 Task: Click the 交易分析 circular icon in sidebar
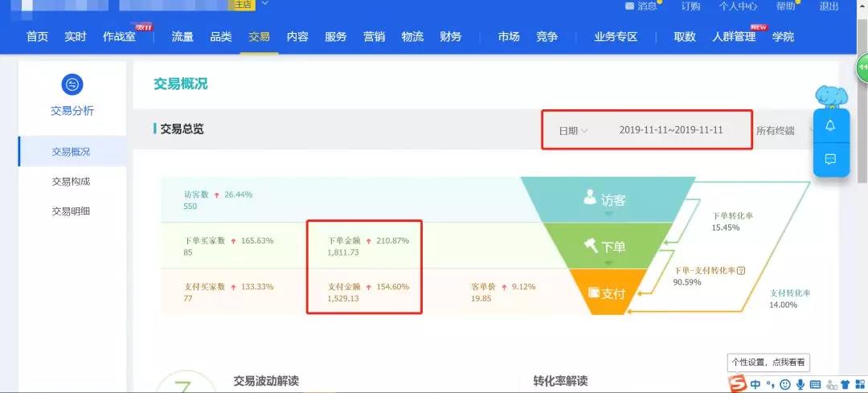coord(72,84)
